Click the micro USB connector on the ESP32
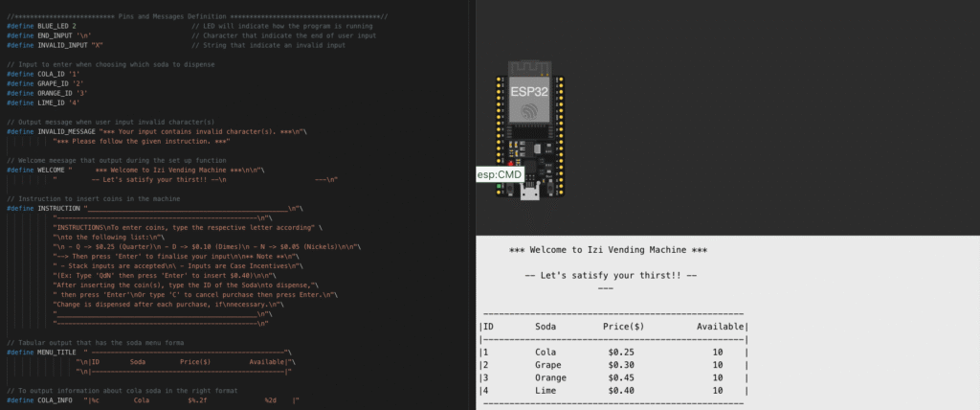980x410 pixels. click(x=528, y=194)
